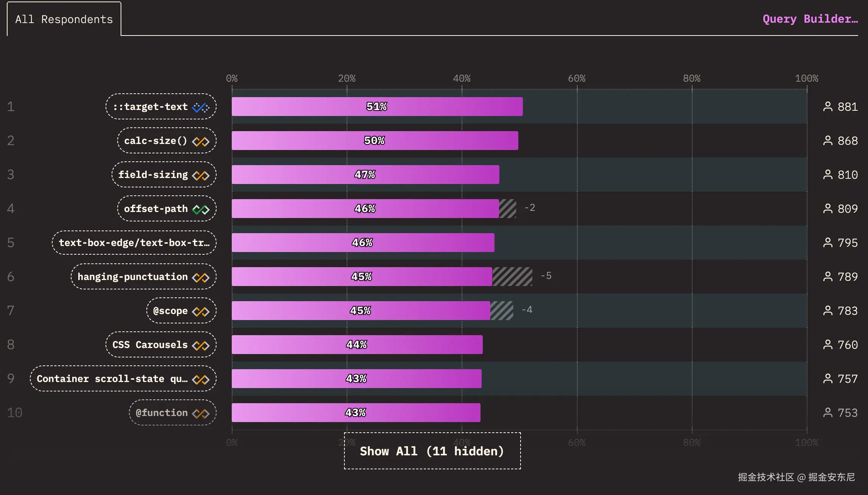Click the Container scroll-state queries label
This screenshot has width=868, height=495.
(112, 379)
